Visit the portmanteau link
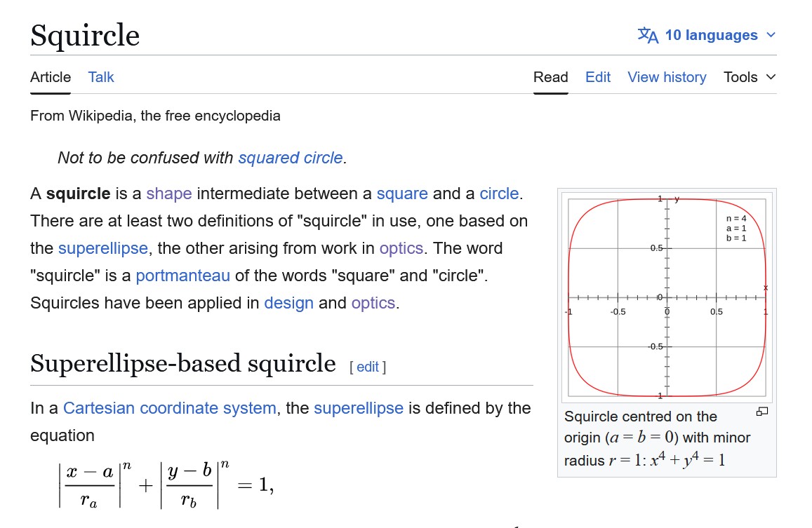The width and height of the screenshot is (812, 528). [182, 276]
